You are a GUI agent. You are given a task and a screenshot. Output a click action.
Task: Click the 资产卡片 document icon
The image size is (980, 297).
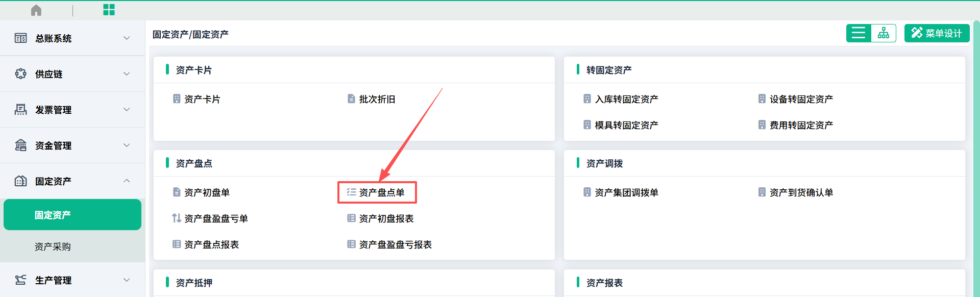177,99
